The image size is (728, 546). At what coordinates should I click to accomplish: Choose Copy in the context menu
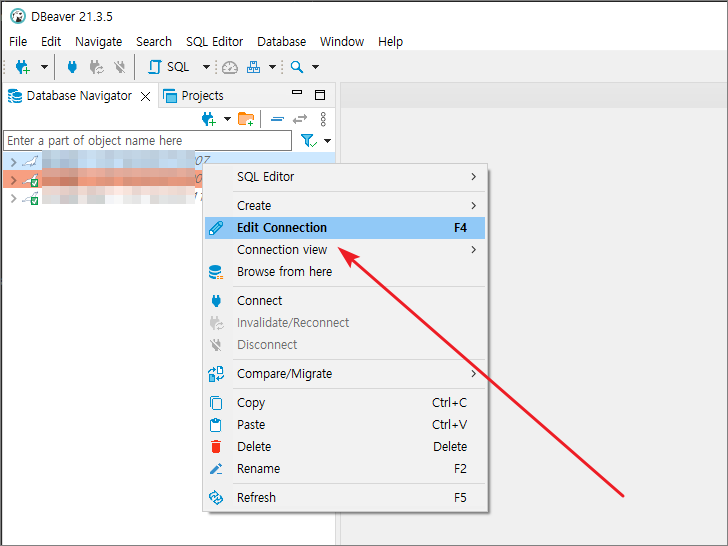point(345,403)
